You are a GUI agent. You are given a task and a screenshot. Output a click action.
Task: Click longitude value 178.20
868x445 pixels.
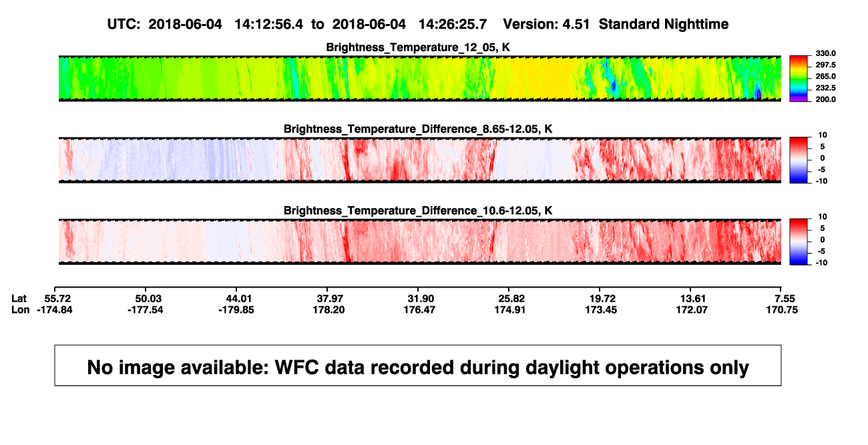330,310
